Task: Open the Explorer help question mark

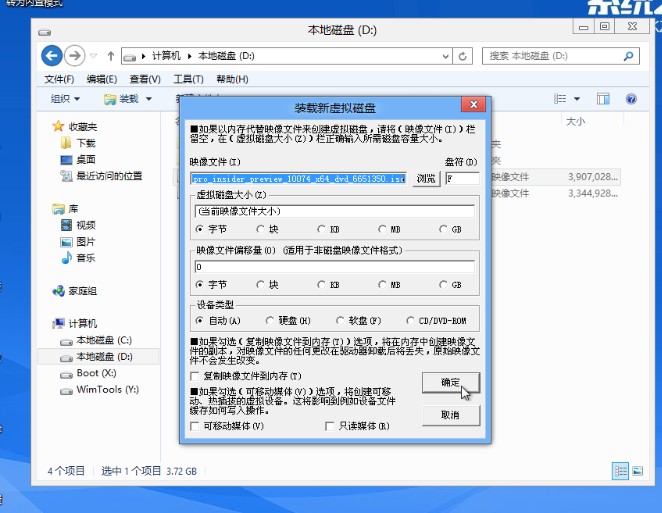Action: coord(631,99)
